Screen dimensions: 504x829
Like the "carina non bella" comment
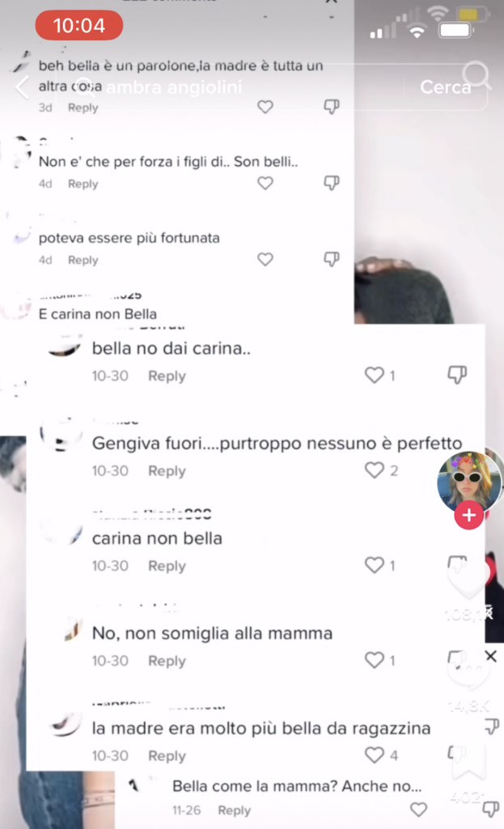click(374, 565)
